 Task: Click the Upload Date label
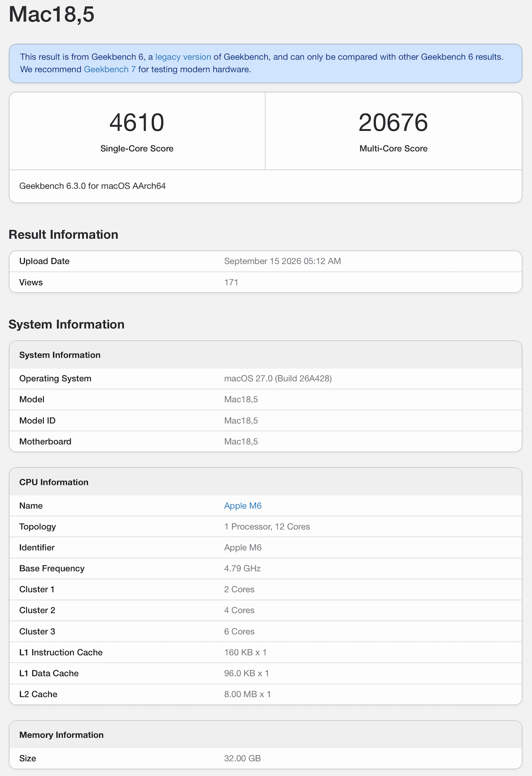44,261
